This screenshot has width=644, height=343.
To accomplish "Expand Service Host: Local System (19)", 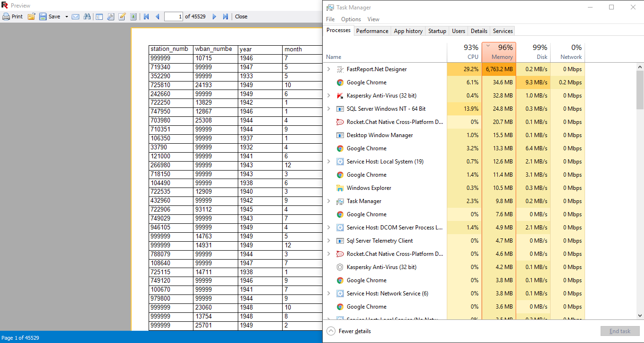I will click(329, 162).
